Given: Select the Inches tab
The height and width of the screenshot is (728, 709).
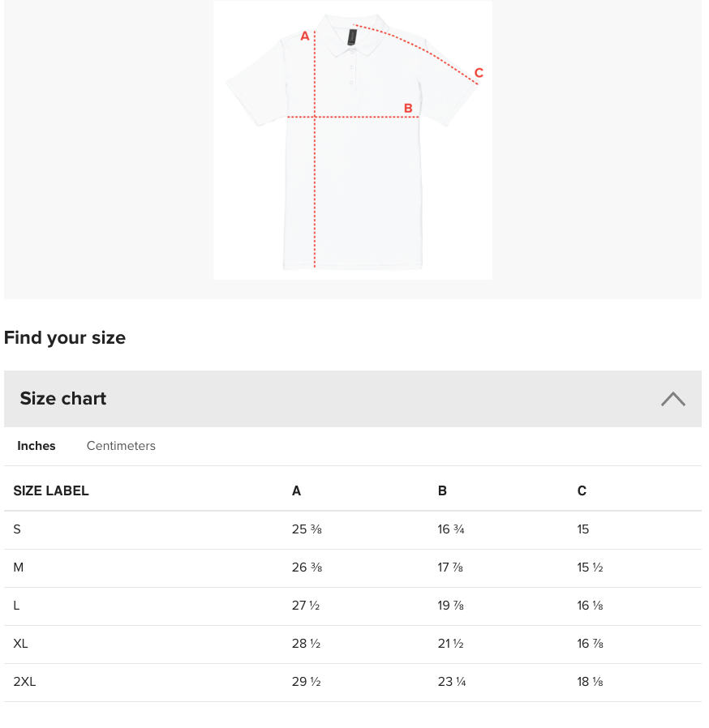Looking at the screenshot, I should [x=37, y=446].
